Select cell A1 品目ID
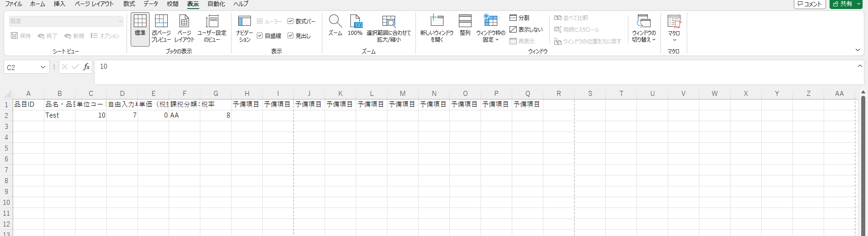 (28, 104)
